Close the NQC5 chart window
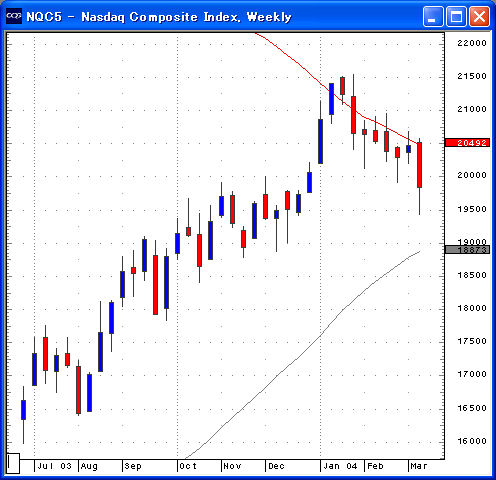 tap(479, 16)
